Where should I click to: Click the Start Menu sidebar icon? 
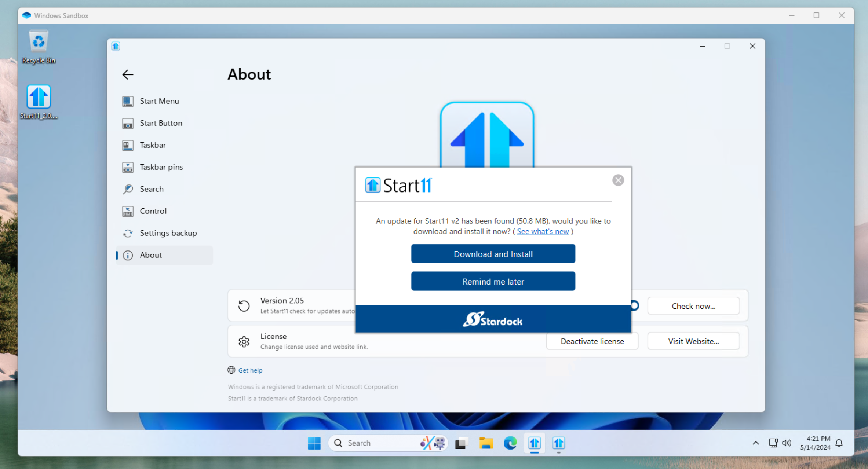[x=128, y=101]
